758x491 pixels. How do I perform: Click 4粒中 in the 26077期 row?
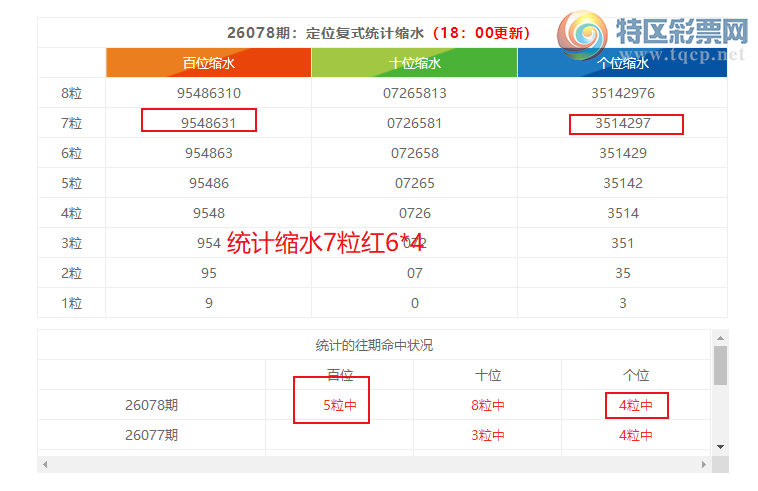pyautogui.click(x=636, y=435)
